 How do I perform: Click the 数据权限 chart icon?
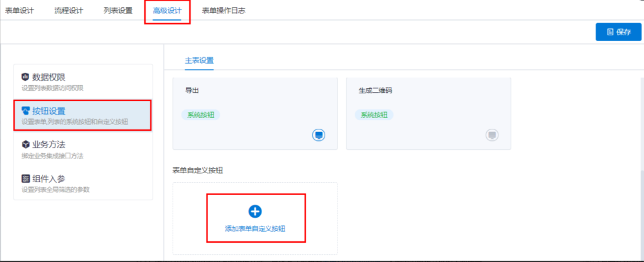[26, 77]
